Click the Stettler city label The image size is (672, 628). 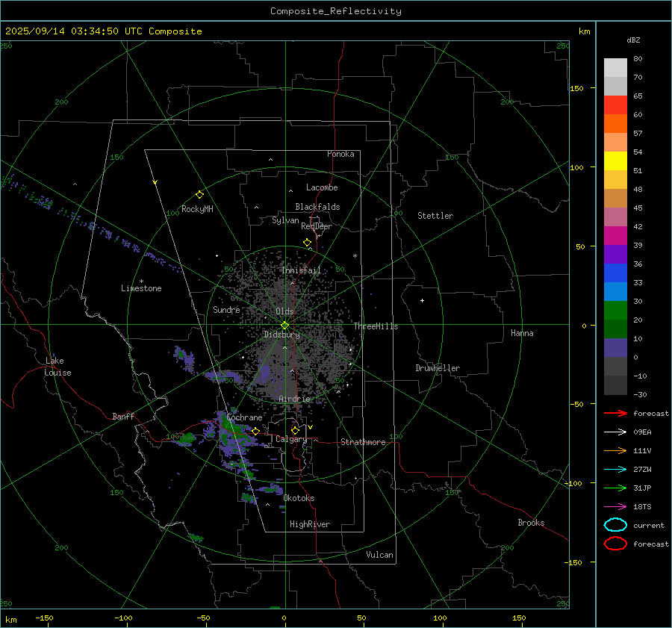point(435,216)
